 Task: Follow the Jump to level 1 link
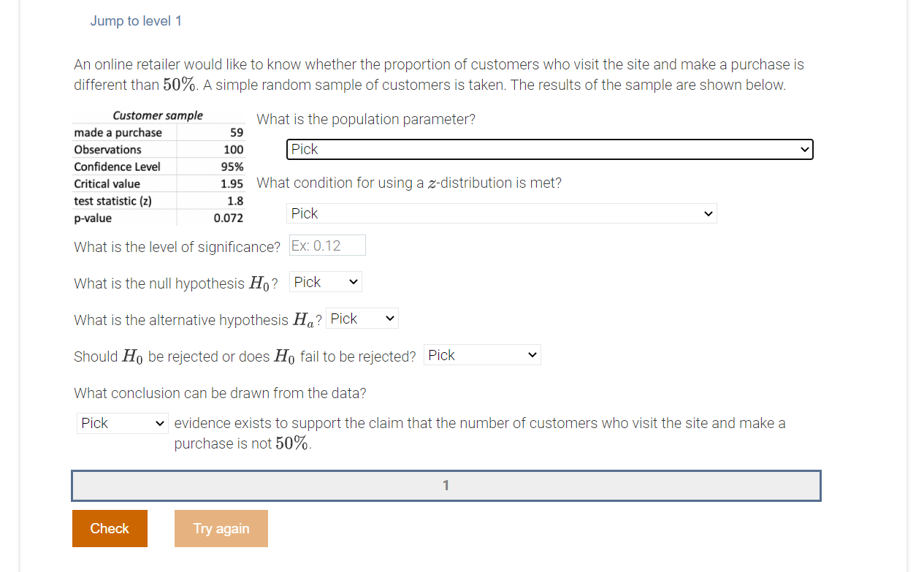[x=136, y=20]
